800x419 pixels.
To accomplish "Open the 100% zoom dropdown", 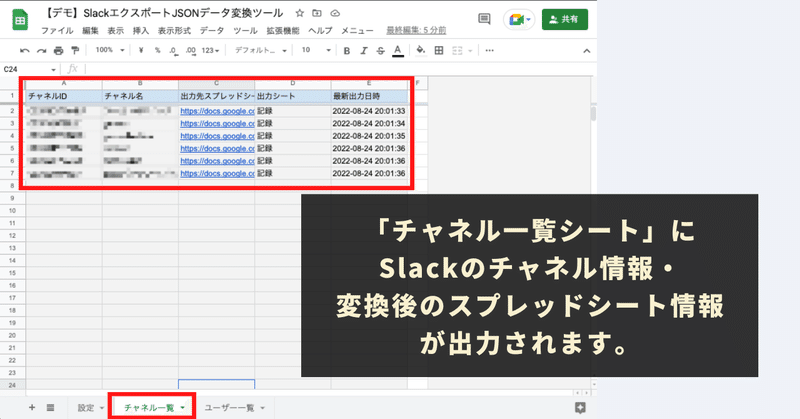I will (x=110, y=50).
